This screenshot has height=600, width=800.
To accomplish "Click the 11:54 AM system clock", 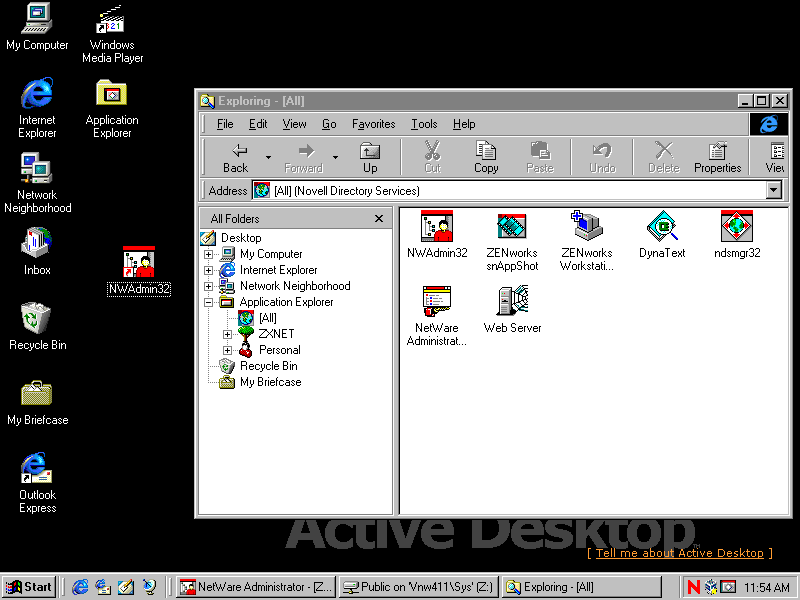I will (x=767, y=587).
